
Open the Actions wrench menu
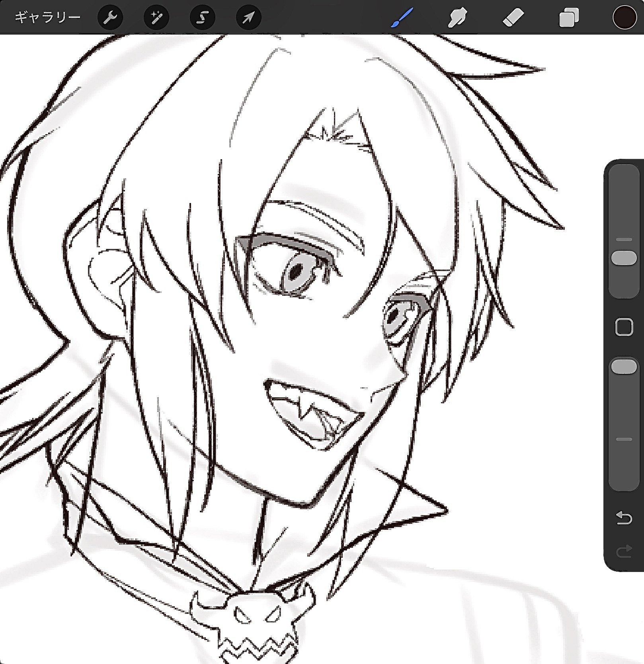click(110, 18)
